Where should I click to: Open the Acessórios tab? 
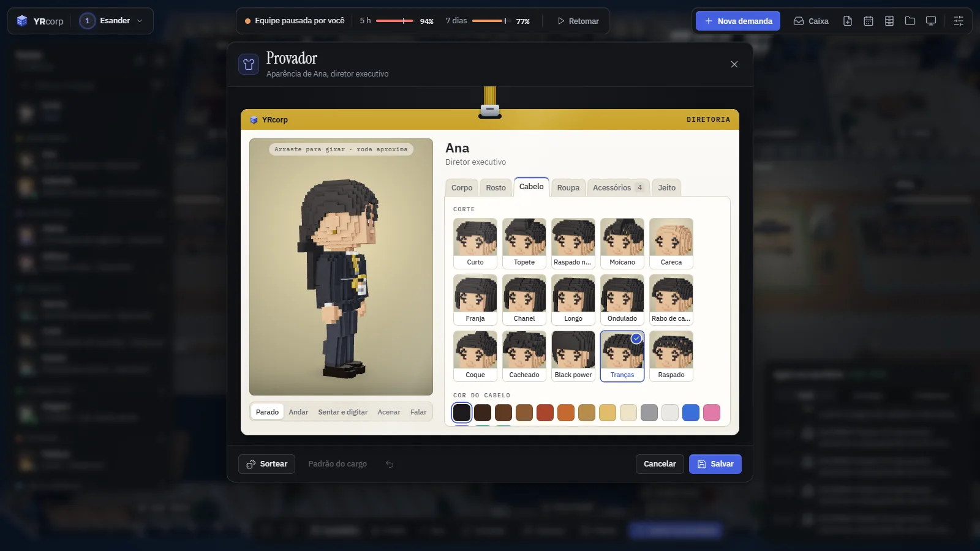tap(618, 188)
